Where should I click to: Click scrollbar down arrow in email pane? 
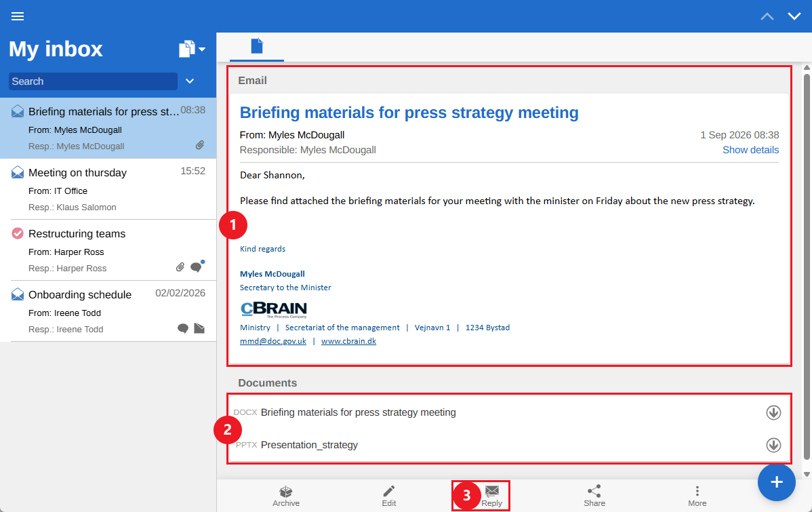(x=807, y=474)
